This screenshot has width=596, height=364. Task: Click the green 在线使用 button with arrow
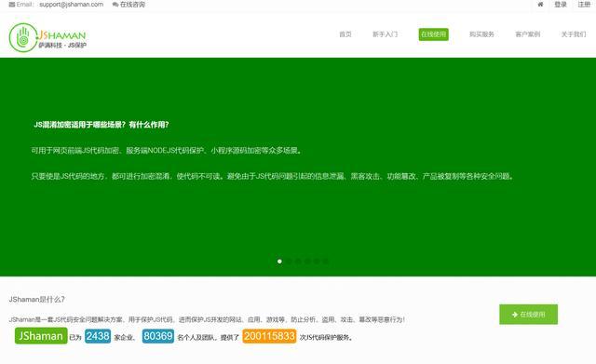click(528, 315)
